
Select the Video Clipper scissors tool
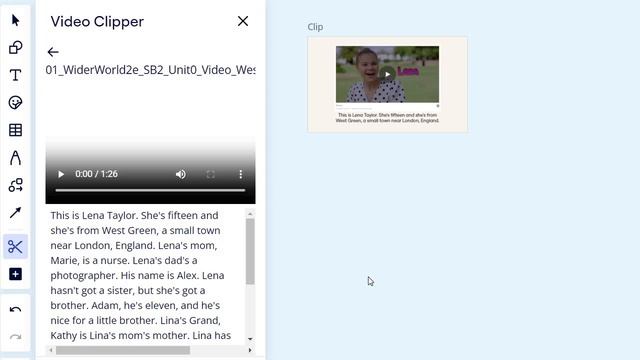point(16,247)
